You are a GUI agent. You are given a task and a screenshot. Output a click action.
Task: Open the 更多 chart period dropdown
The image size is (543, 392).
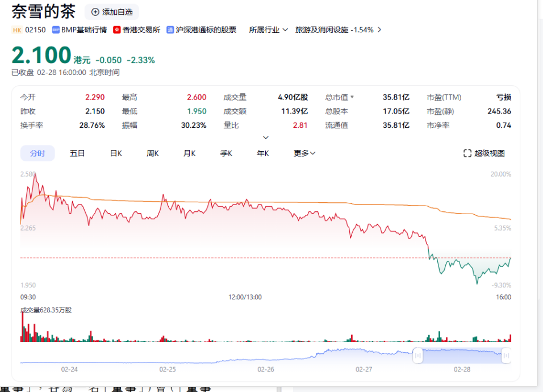tap(304, 153)
